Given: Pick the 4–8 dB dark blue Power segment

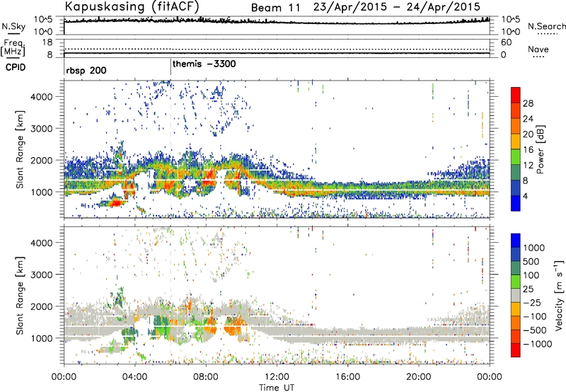Looking at the screenshot, I should pyautogui.click(x=516, y=188).
